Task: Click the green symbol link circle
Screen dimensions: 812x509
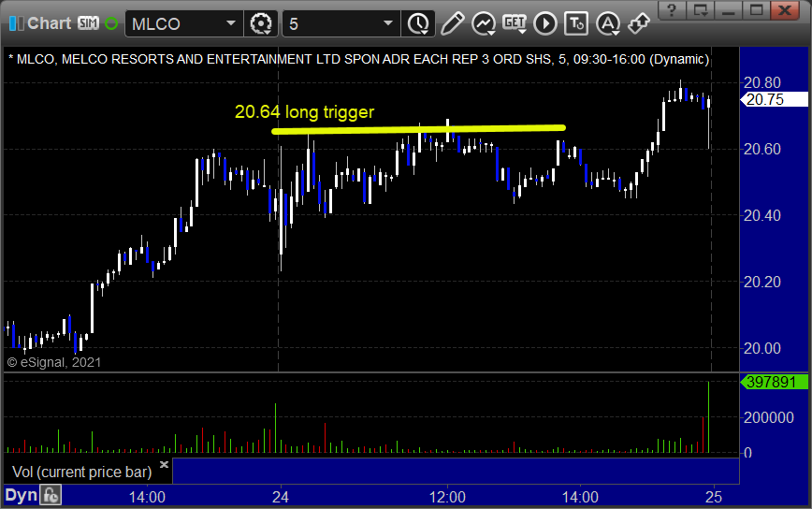Action: pos(111,23)
